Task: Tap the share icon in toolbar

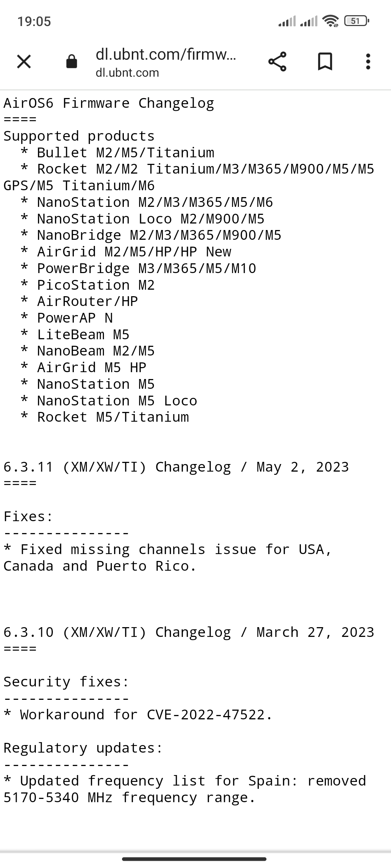Action: pos(277,61)
